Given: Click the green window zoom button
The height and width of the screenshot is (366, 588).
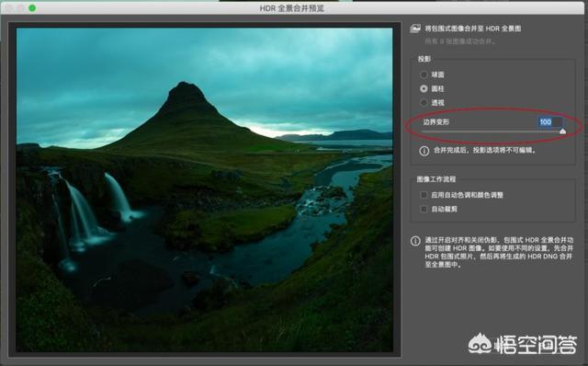Looking at the screenshot, I should click(32, 8).
